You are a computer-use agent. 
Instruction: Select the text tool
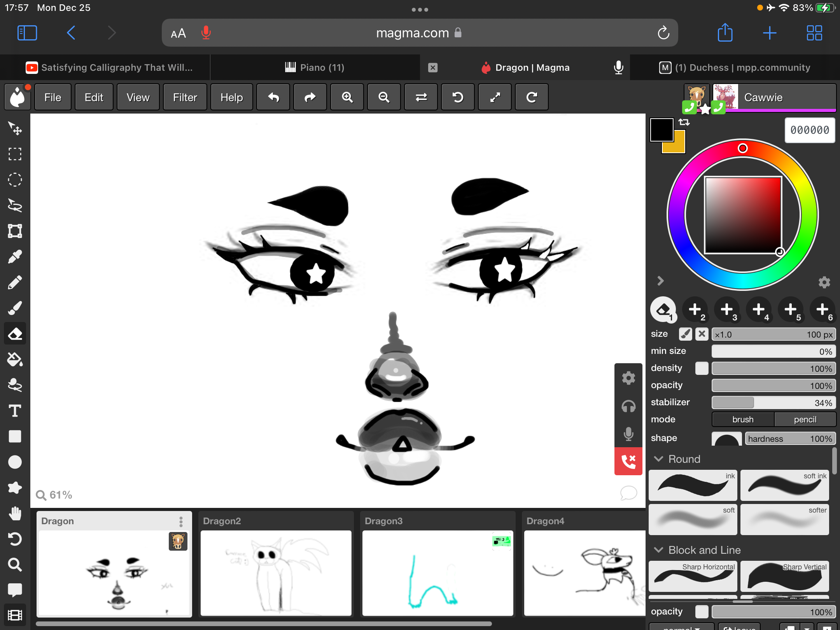pyautogui.click(x=15, y=411)
